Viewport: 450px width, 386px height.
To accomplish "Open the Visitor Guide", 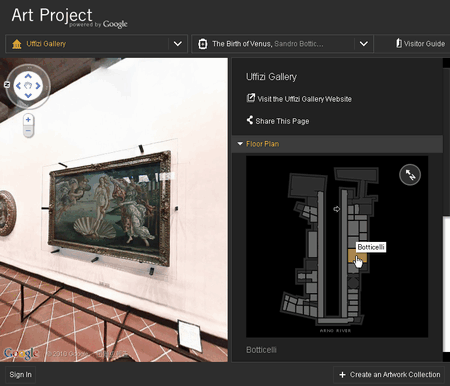I will [x=420, y=44].
